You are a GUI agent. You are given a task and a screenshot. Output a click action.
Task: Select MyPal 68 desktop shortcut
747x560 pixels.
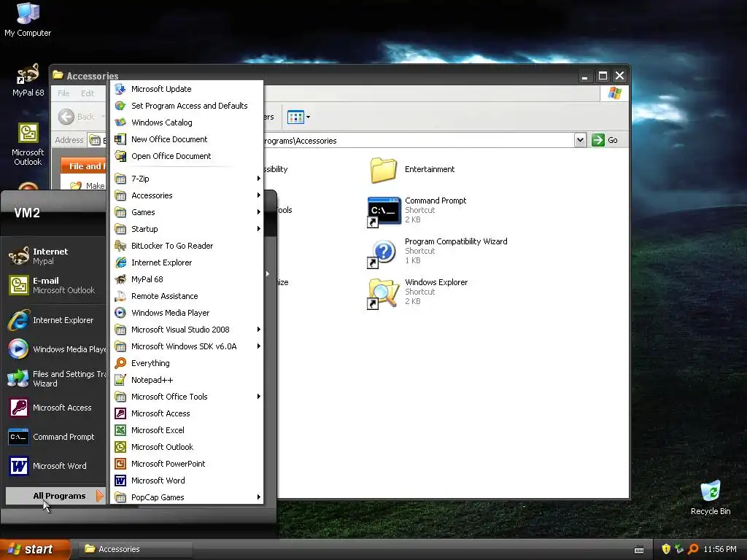(x=28, y=80)
